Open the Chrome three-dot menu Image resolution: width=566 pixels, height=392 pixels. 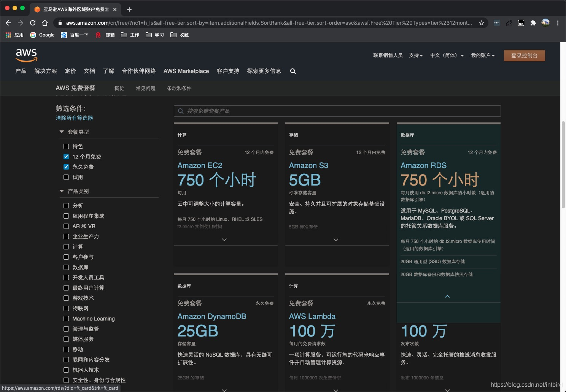558,23
